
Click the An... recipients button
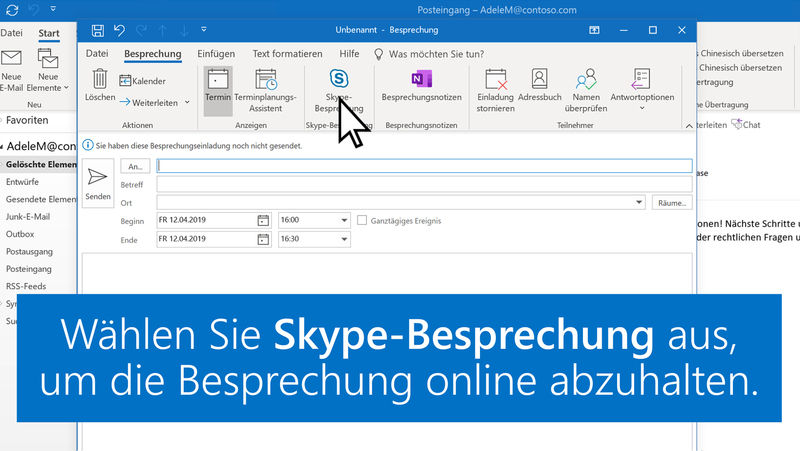[134, 167]
